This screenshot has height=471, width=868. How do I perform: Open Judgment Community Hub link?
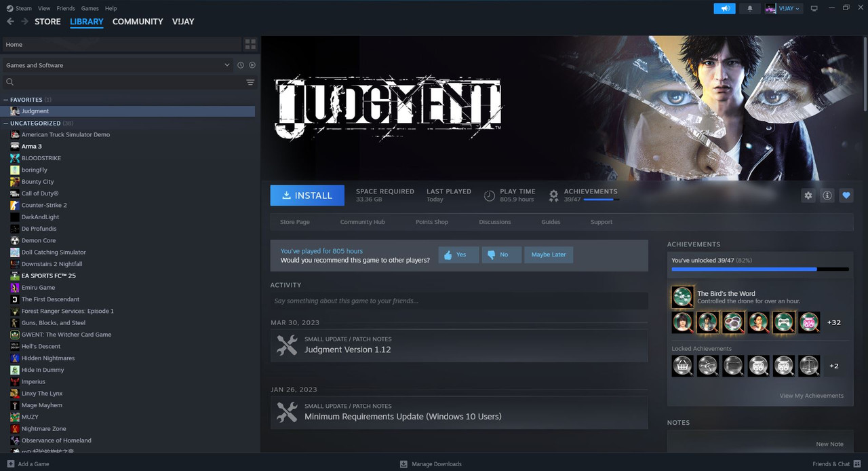(362, 222)
